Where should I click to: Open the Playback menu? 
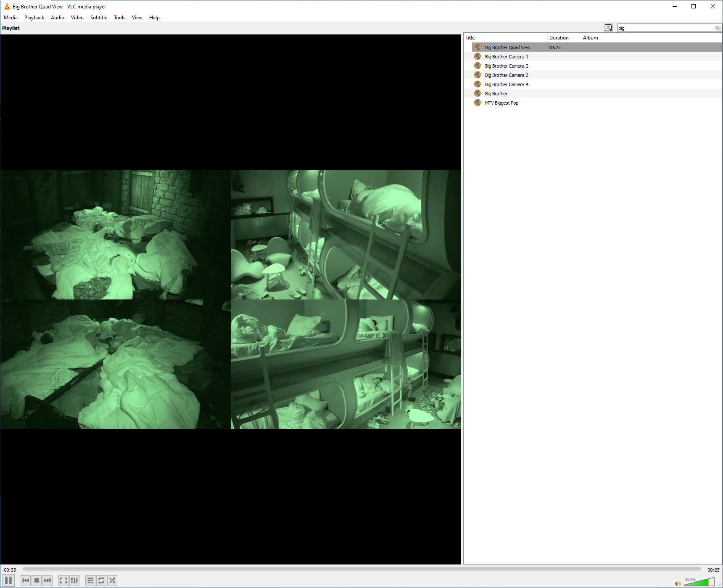click(x=34, y=18)
